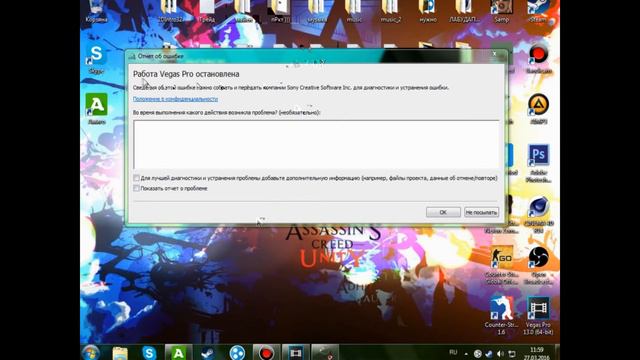Close the error report dialog
Viewport: 640px width, 360px height.
[494, 53]
